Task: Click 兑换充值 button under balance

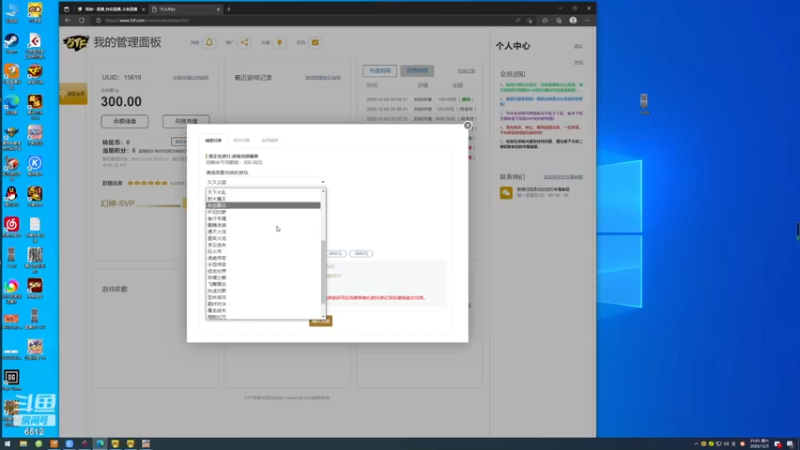Action: (186, 121)
